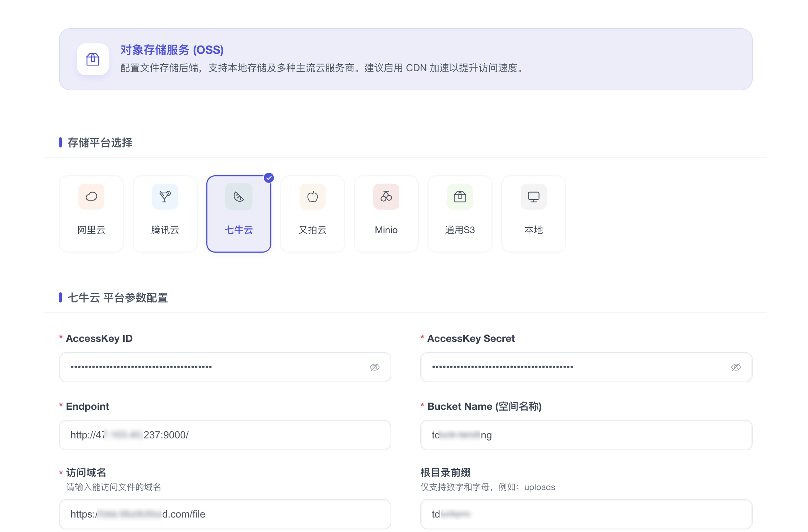Select the 阿里云 cloud icon
This screenshot has width=808, height=532.
(x=91, y=197)
